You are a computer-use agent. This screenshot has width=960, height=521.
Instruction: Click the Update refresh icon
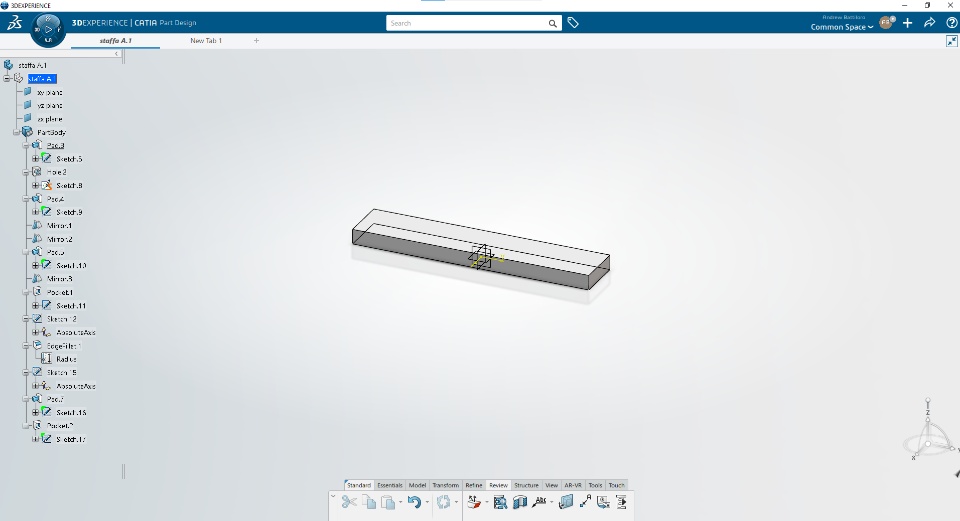coord(443,502)
